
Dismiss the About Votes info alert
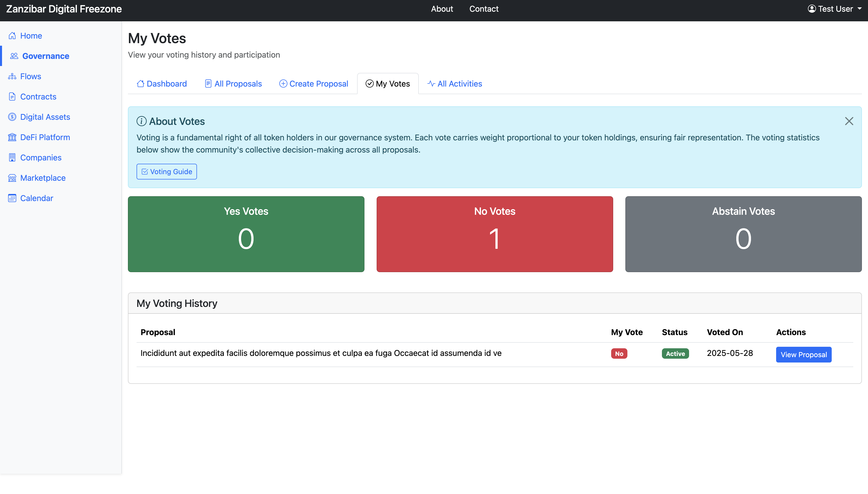849,121
